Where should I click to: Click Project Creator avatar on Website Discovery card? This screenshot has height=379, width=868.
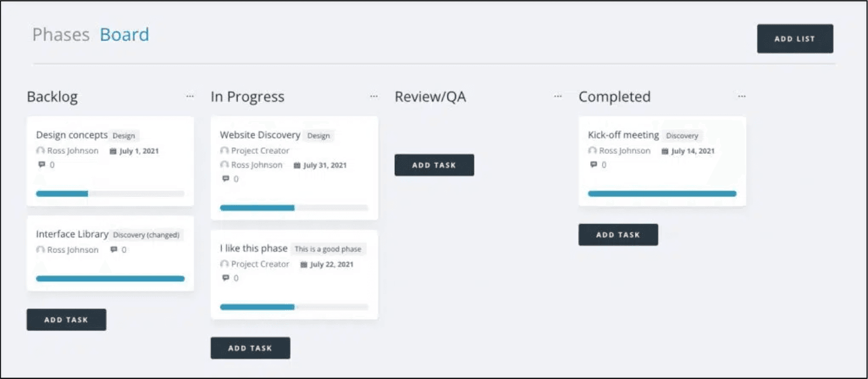(x=224, y=150)
